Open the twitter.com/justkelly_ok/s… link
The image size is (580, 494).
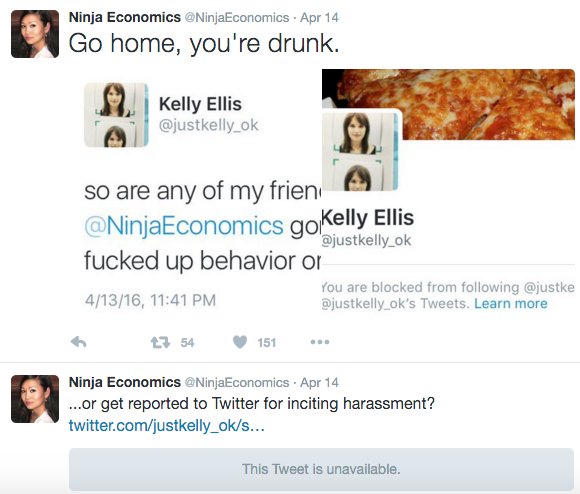pos(167,426)
